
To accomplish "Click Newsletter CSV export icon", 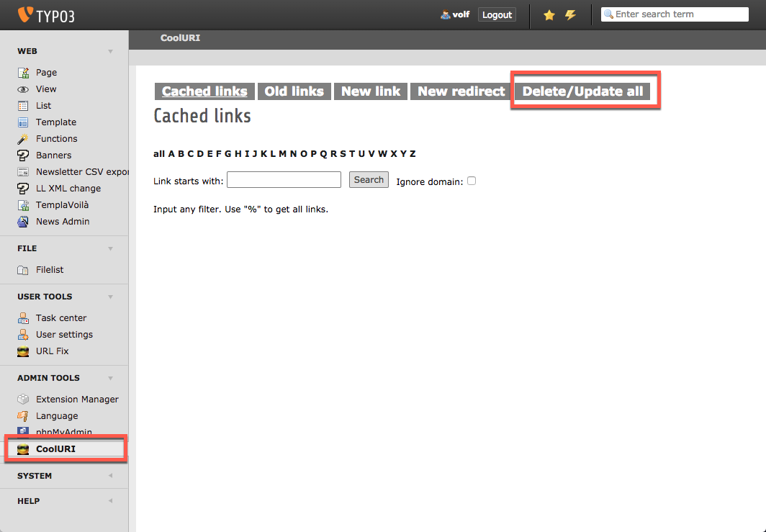I will click(x=23, y=172).
